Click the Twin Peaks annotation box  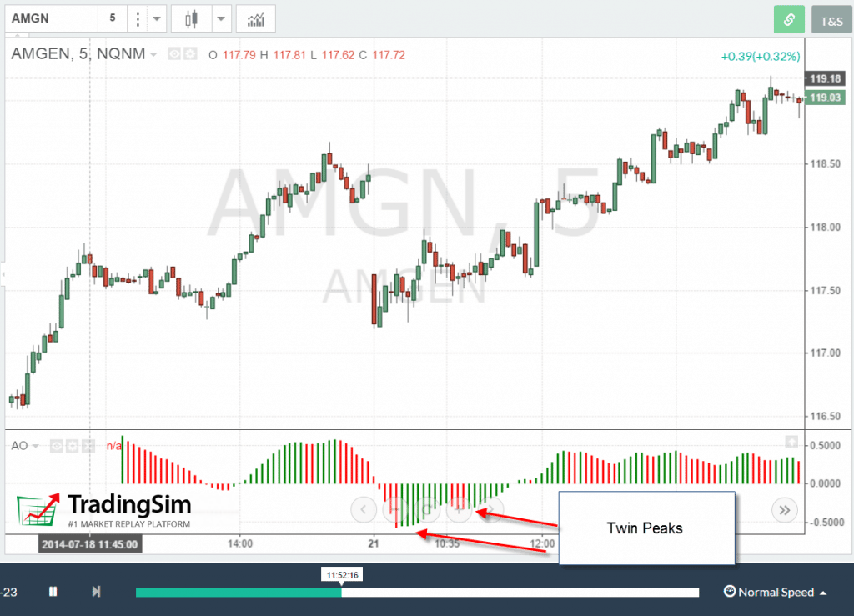pyautogui.click(x=646, y=528)
